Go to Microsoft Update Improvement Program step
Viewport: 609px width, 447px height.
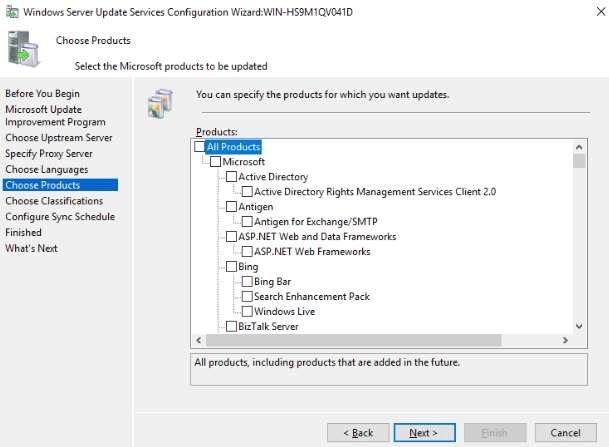point(55,116)
